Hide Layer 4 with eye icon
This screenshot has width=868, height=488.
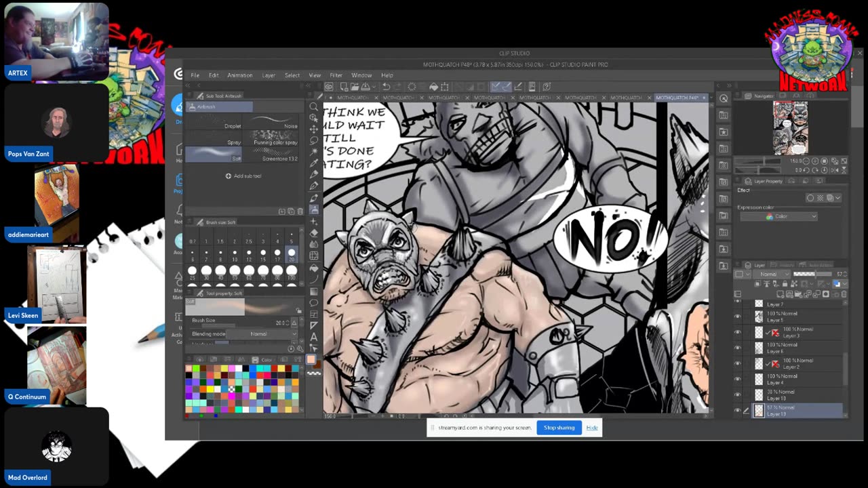738,379
